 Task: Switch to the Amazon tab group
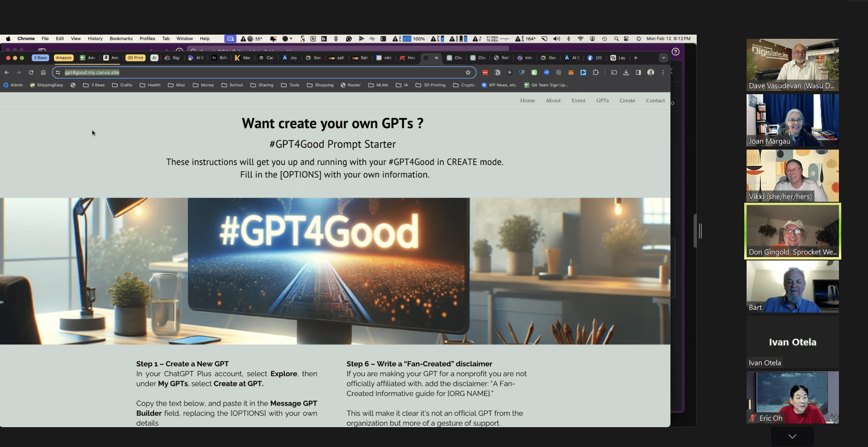[x=64, y=58]
